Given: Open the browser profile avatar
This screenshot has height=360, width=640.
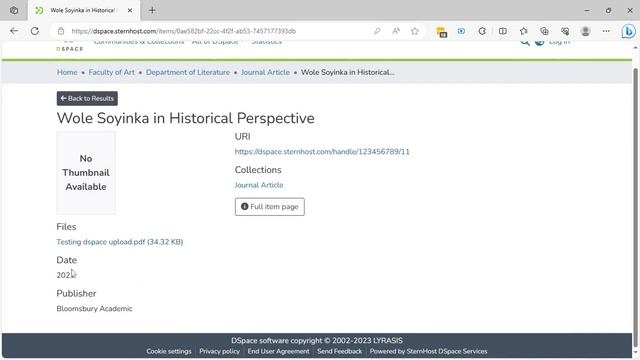Looking at the screenshot, I should (586, 31).
